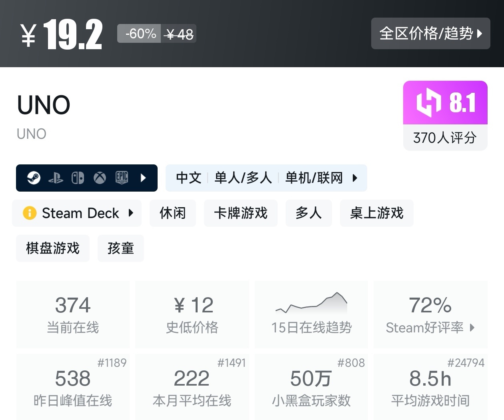Open Steam好评率 review details
Image resolution: width=504 pixels, height=420 pixels.
pyautogui.click(x=430, y=314)
